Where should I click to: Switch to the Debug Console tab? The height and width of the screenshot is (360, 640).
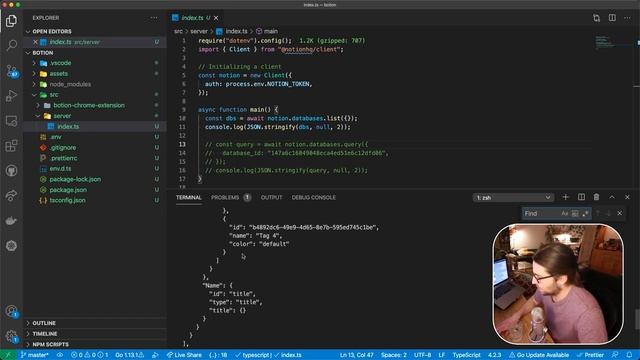tap(313, 198)
